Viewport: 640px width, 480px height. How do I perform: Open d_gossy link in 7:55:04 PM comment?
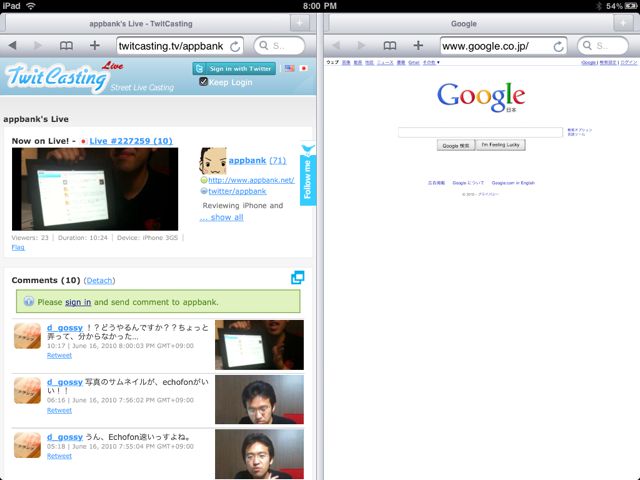65,437
